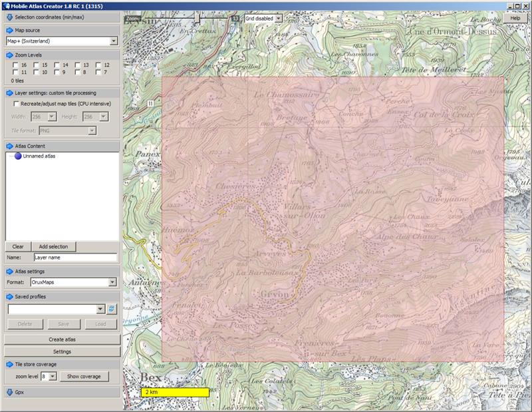Click the Create atlas button
This screenshot has height=412, width=532.
62,339
